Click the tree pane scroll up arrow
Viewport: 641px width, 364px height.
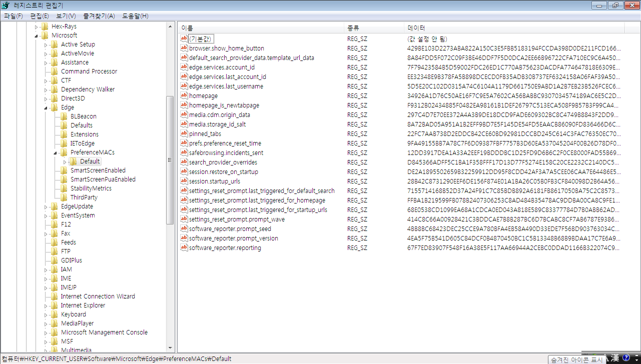coord(170,26)
